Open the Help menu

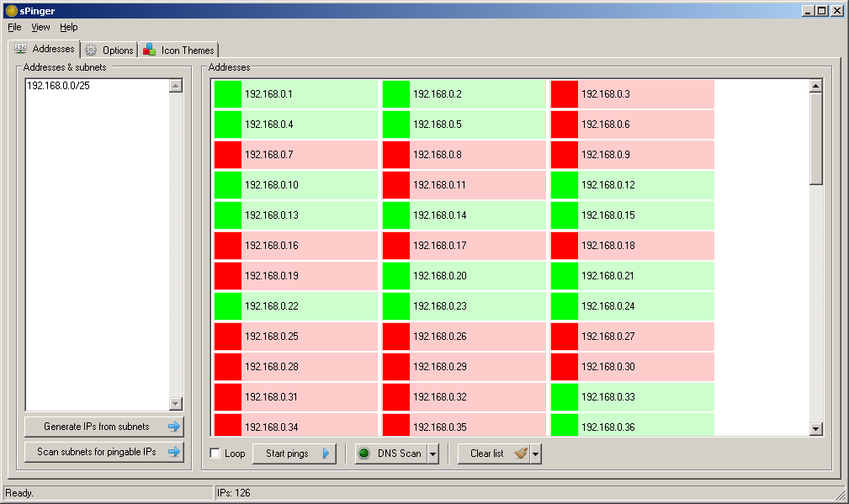[x=69, y=27]
